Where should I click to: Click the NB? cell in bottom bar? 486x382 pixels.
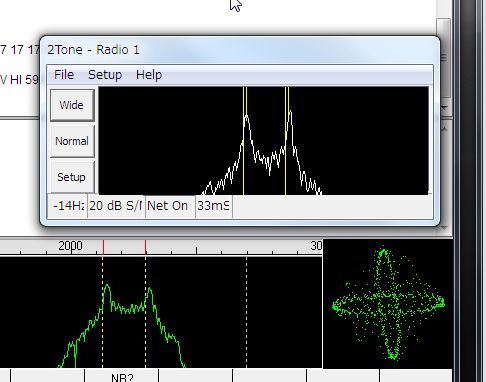tap(122, 376)
